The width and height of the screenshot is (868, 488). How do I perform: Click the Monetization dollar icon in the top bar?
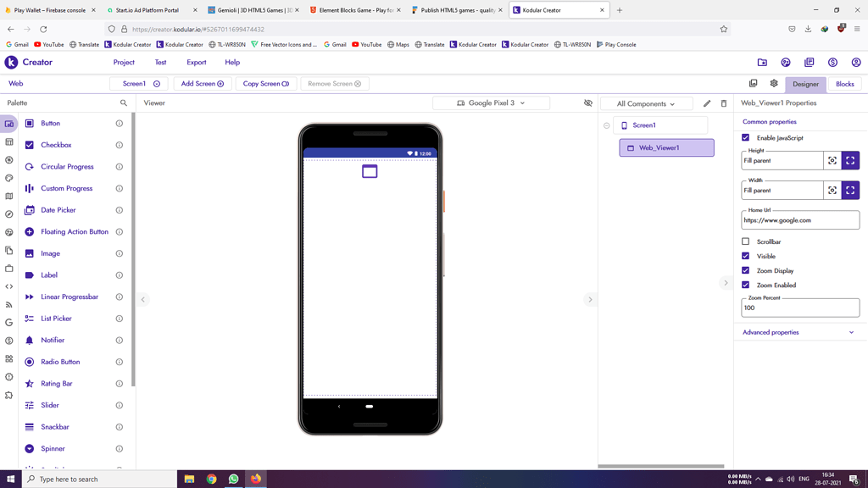pos(832,62)
